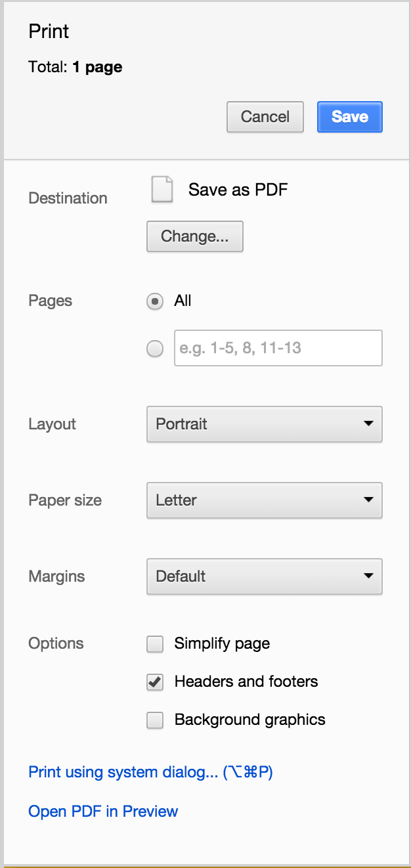This screenshot has width=411, height=868.
Task: Click the Cancel button
Action: (x=265, y=116)
